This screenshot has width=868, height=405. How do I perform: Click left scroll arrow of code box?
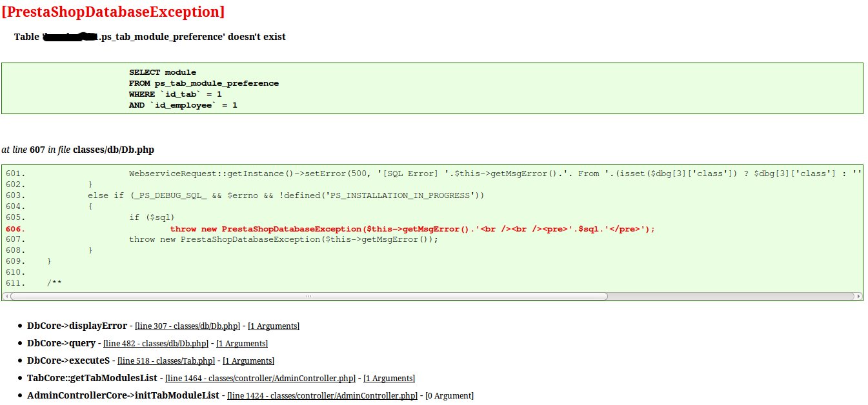(x=6, y=296)
